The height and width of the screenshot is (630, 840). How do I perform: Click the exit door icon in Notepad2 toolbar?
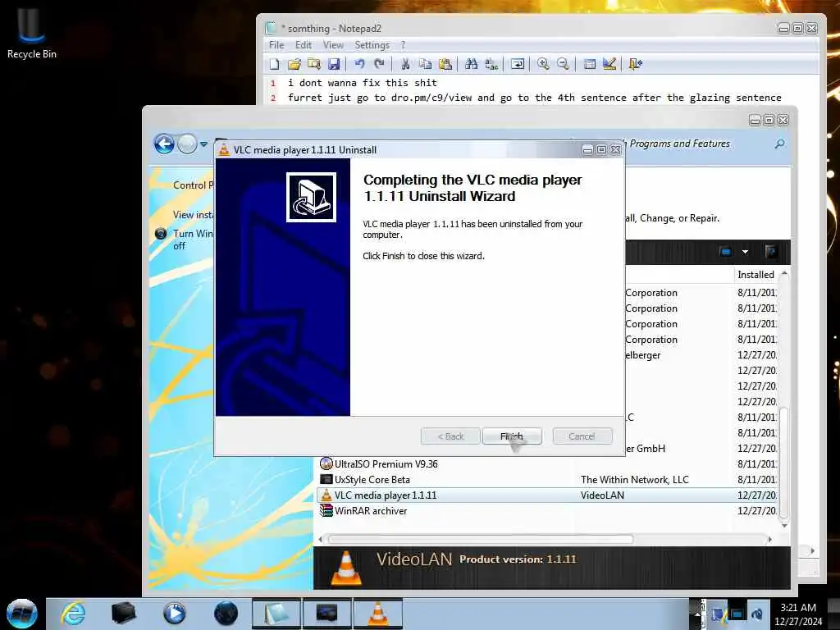pyautogui.click(x=636, y=64)
